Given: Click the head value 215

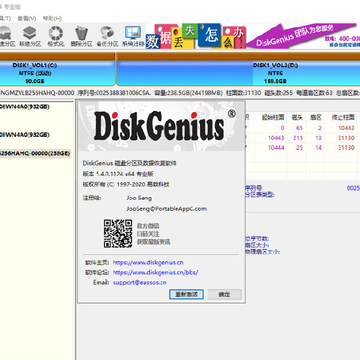Looking at the screenshot, I should click(298, 138).
